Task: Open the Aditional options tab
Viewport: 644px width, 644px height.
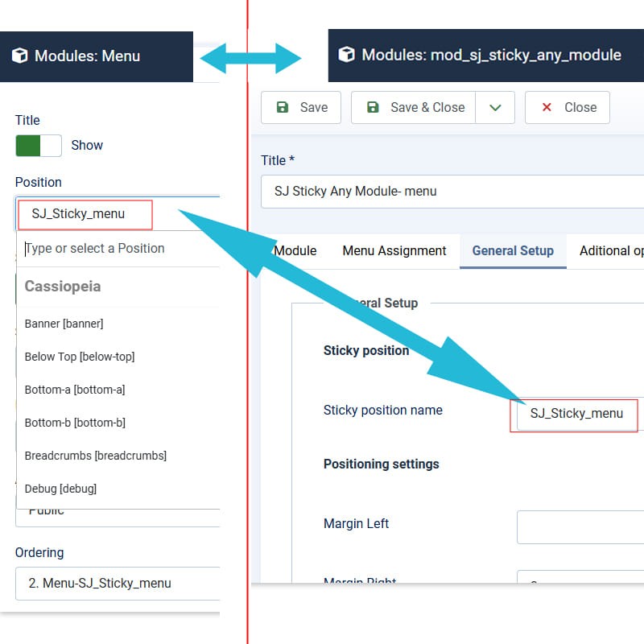Action: pyautogui.click(x=611, y=250)
